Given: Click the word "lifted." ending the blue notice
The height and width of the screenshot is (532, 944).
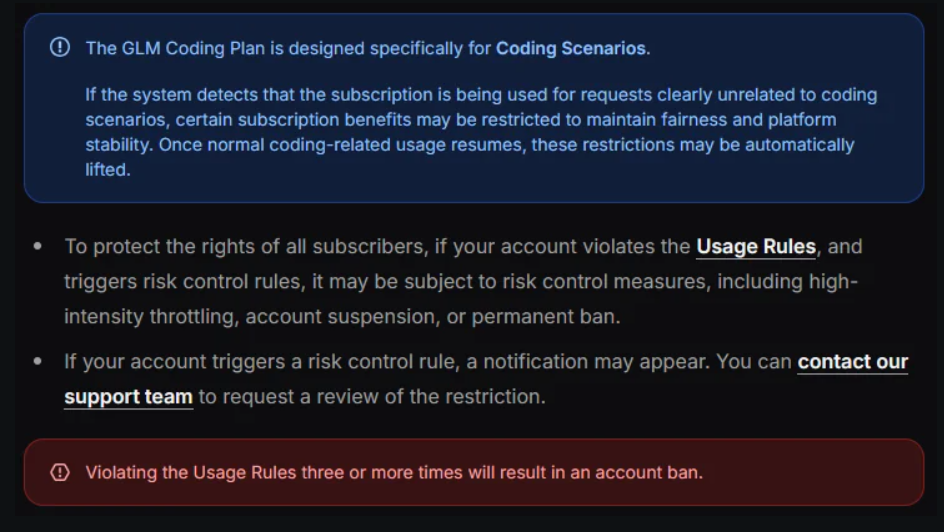Looking at the screenshot, I should (x=108, y=170).
